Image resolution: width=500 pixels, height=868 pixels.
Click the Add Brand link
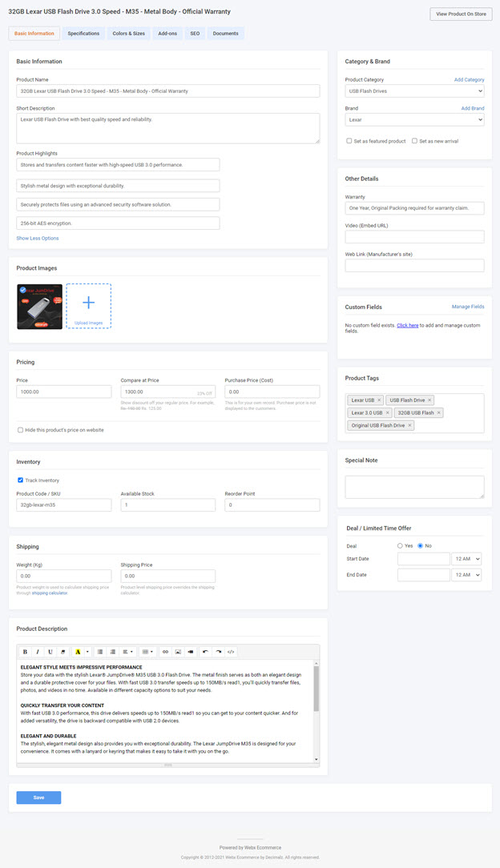[473, 109]
